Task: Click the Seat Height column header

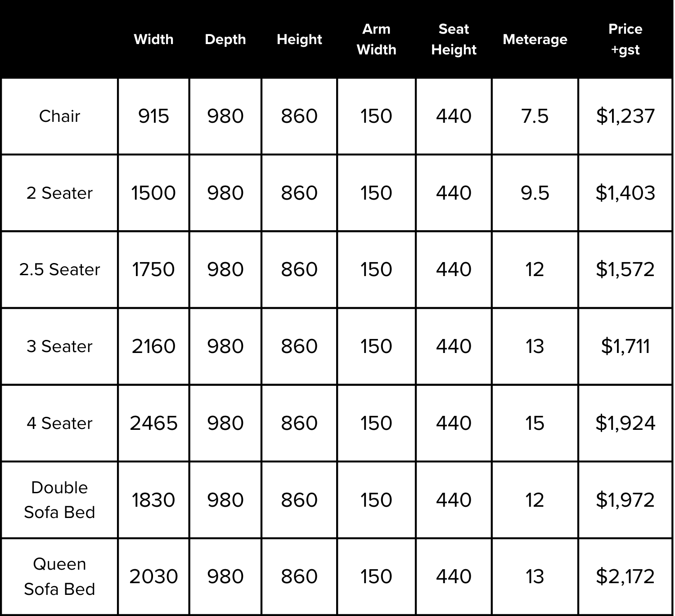Action: pyautogui.click(x=454, y=40)
